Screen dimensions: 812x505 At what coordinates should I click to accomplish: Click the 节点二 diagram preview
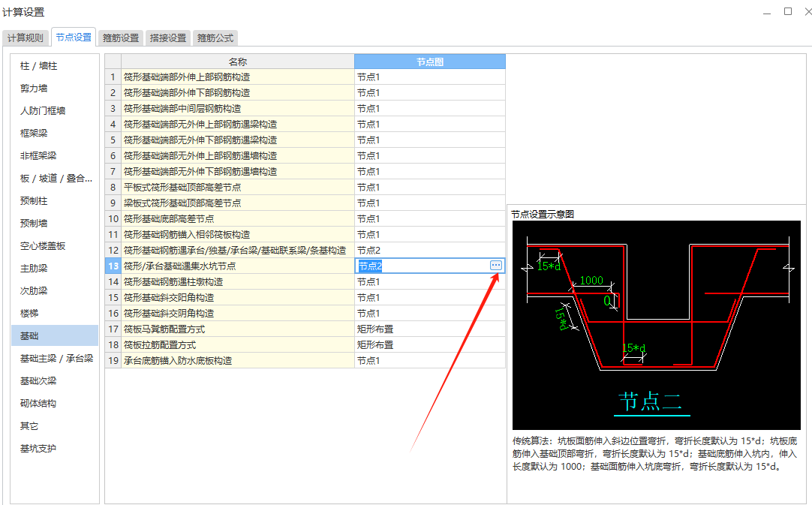tap(656, 325)
